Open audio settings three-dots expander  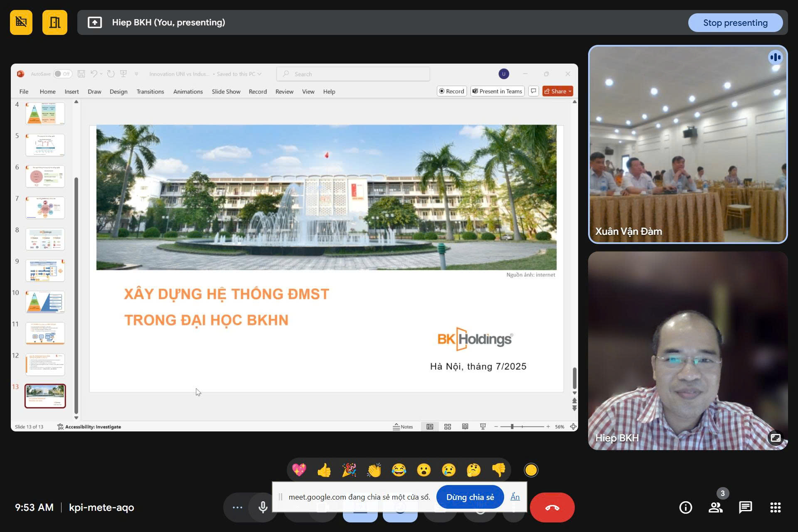[237, 507]
